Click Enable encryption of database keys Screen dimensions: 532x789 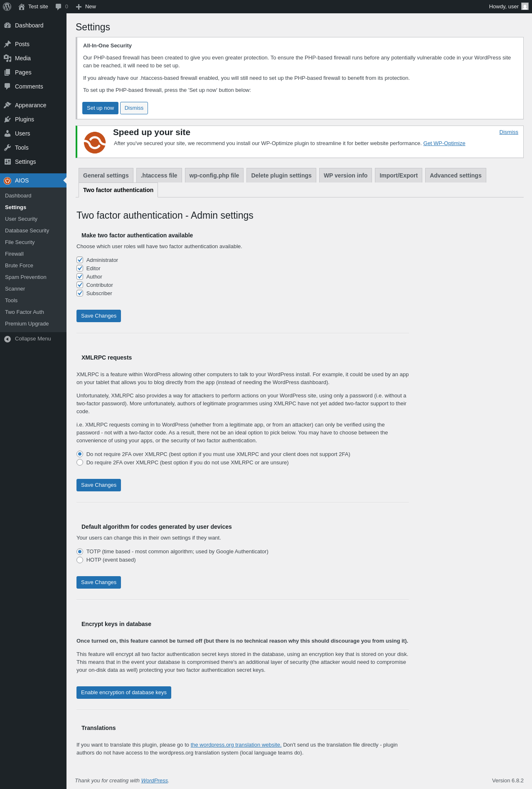pos(124,693)
